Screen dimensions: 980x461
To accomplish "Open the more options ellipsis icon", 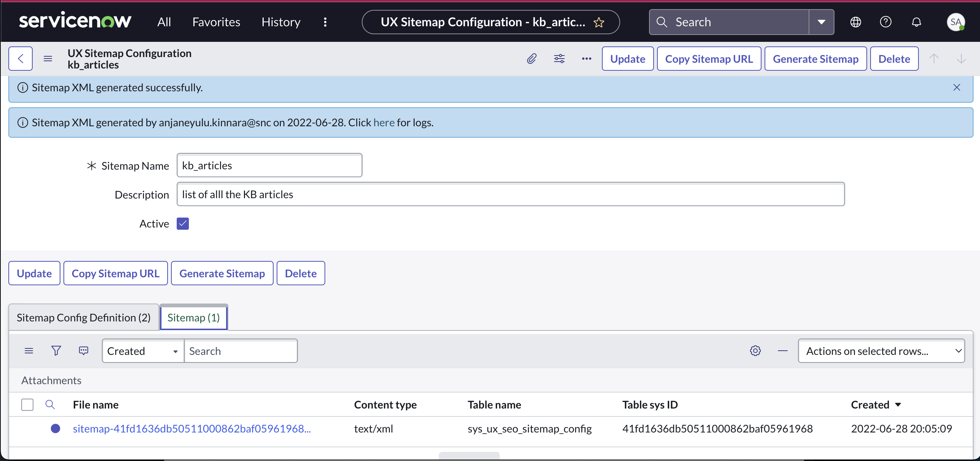I will (586, 59).
